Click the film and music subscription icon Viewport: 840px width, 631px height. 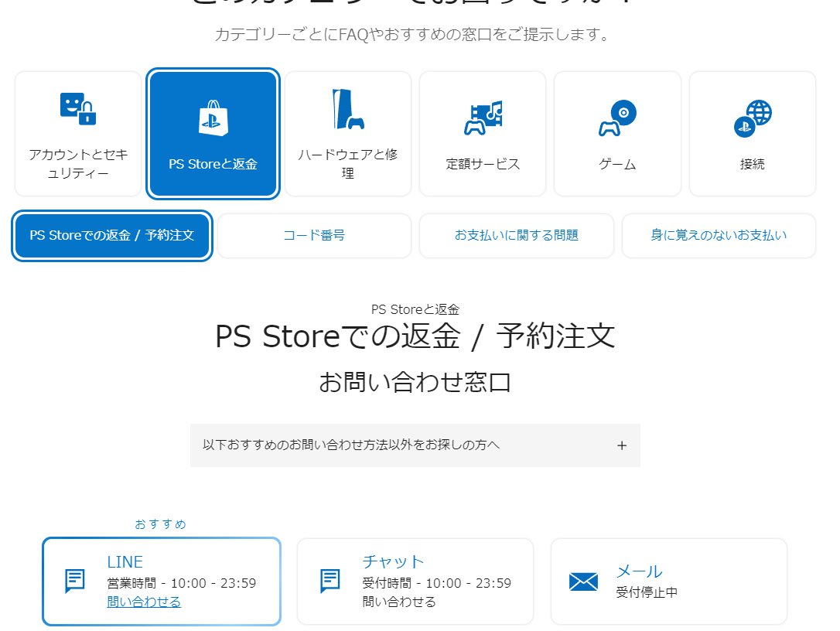[x=483, y=118]
